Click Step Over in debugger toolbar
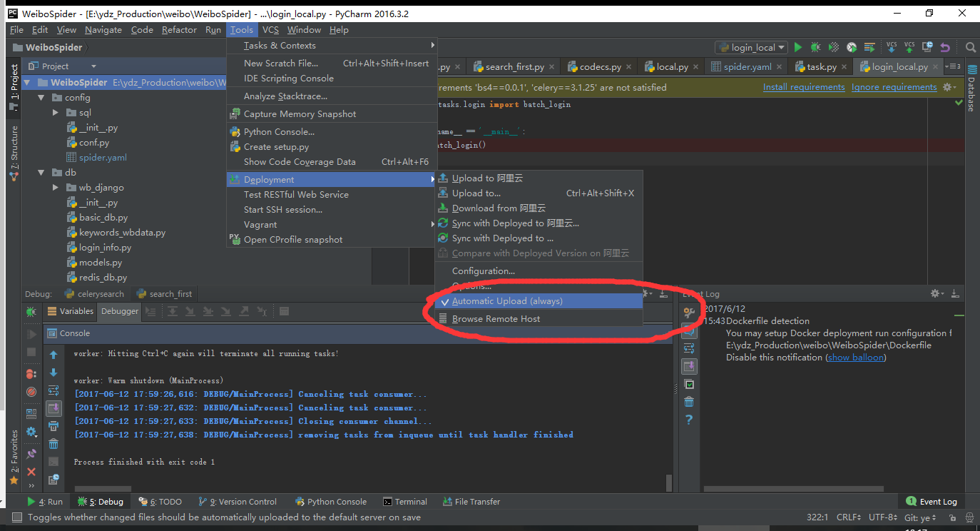The height and width of the screenshot is (531, 980). pos(173,311)
